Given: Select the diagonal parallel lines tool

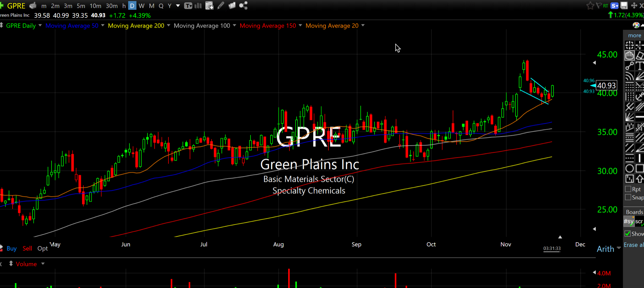Looking at the screenshot, I should click(629, 148).
